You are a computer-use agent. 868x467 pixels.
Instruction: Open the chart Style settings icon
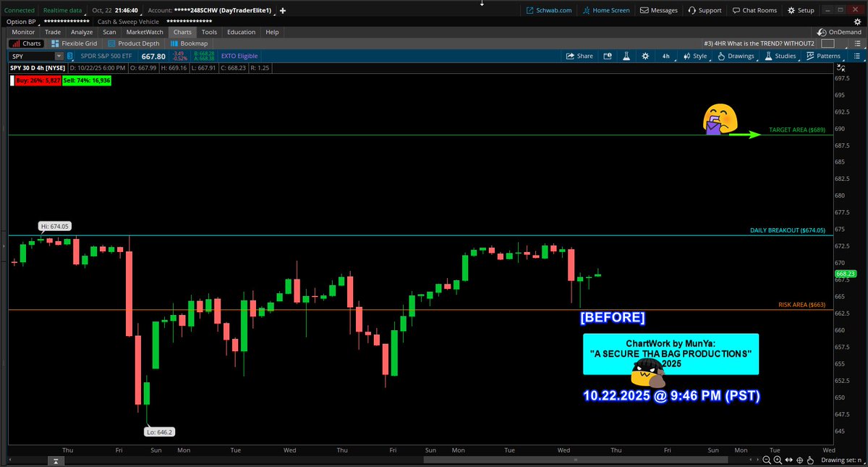click(x=687, y=56)
